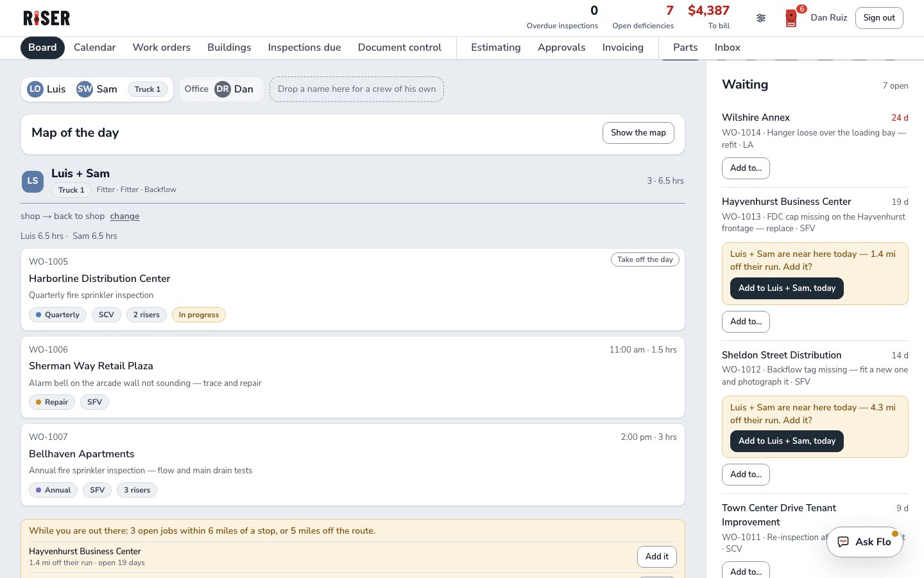Click the Overdue inspections counter

pos(562,17)
